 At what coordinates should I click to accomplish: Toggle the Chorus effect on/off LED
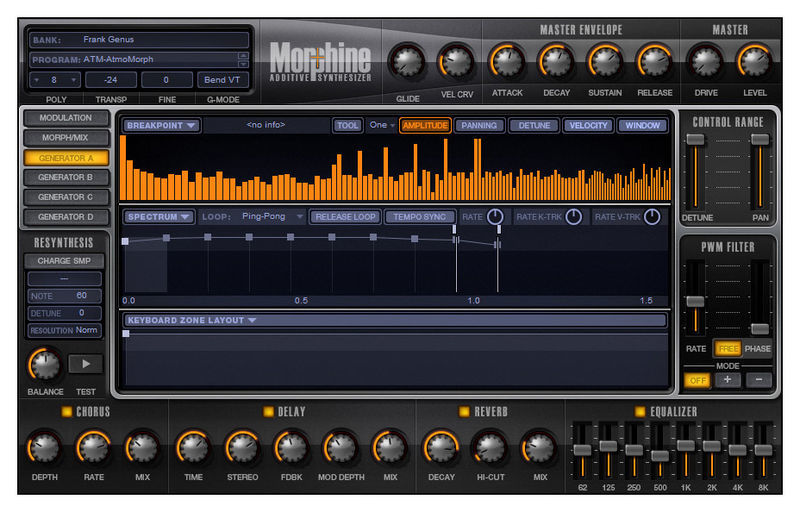[67, 412]
